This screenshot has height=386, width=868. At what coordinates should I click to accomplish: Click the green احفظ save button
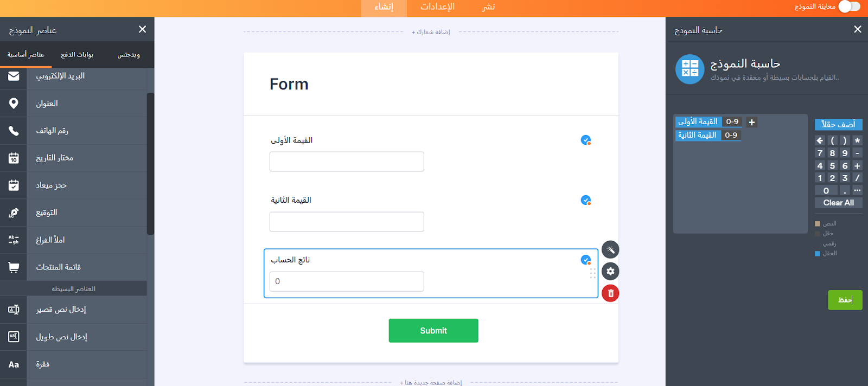[845, 300]
